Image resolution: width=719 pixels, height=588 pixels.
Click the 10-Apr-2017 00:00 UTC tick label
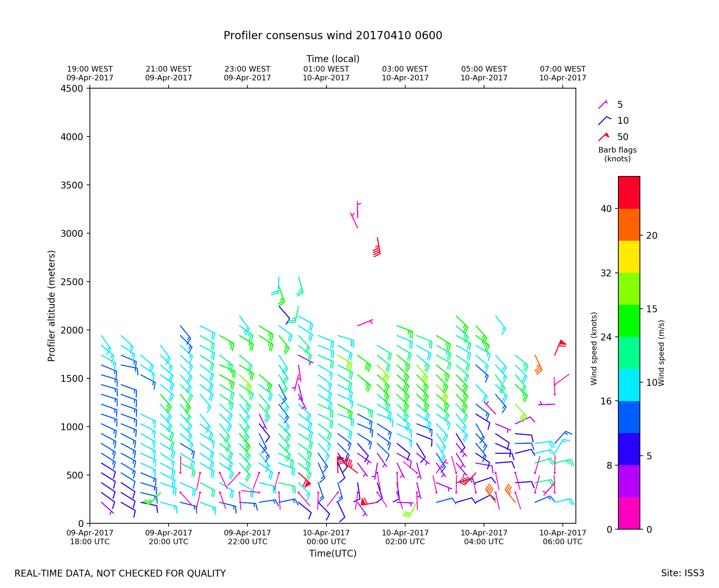tap(326, 537)
